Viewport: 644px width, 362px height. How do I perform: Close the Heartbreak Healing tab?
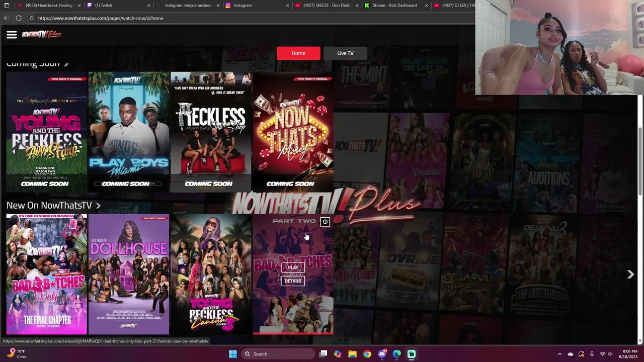tap(79, 6)
